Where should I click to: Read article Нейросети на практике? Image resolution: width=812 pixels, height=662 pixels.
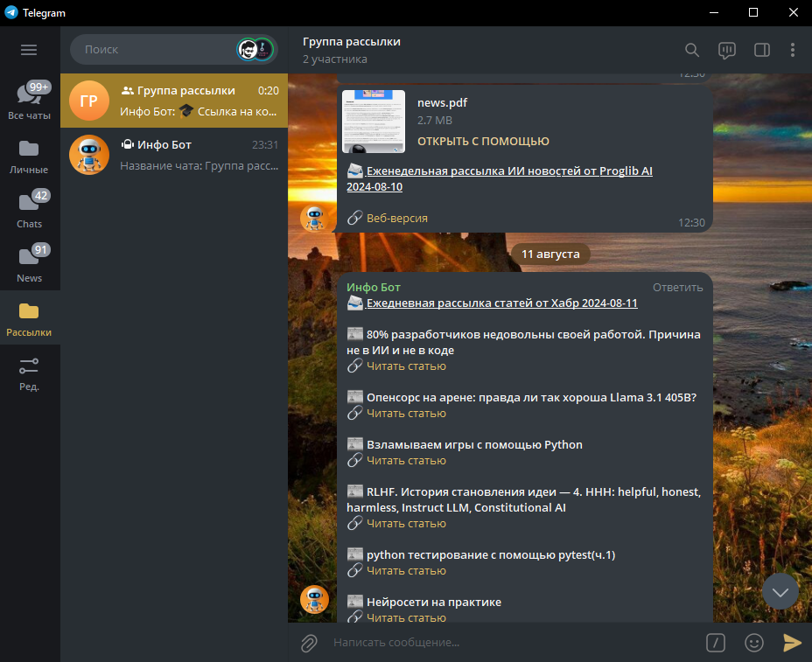click(406, 617)
